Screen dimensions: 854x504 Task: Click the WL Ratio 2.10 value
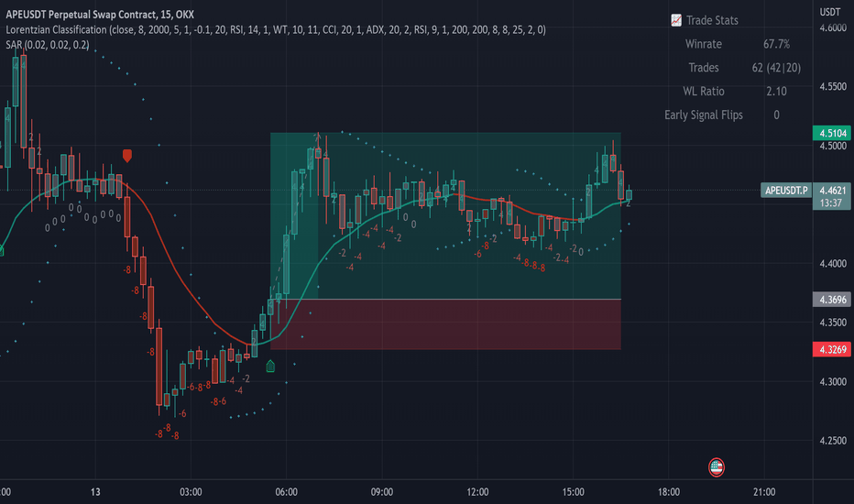click(776, 91)
